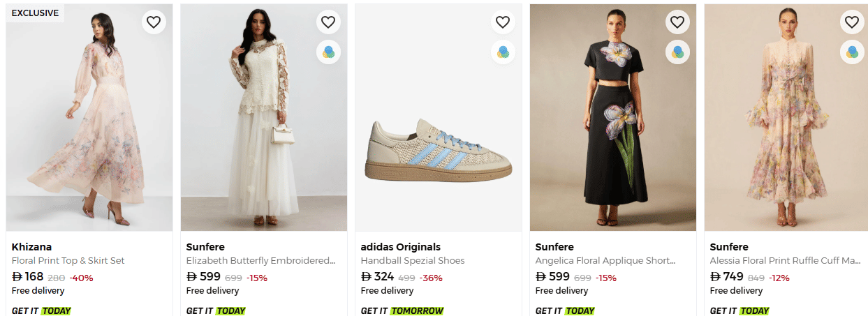
Task: Open the adidas Originals brand link
Action: coord(400,247)
